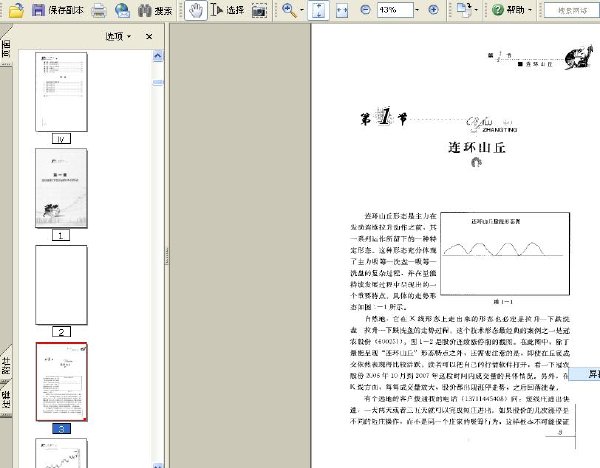Open search with the binoculars 搜索 button

pyautogui.click(x=155, y=10)
